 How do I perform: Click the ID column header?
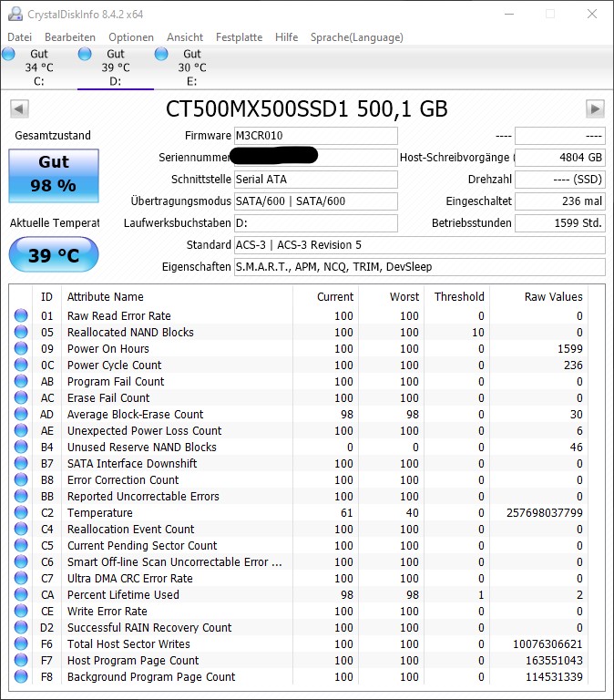click(x=46, y=296)
